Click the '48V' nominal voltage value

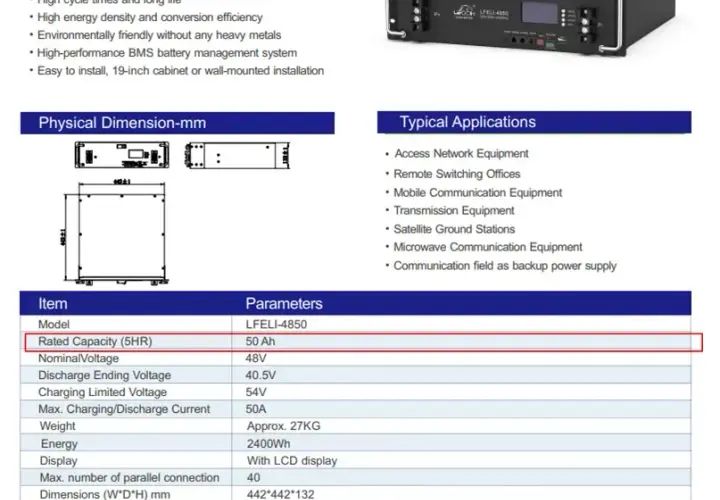pos(256,358)
